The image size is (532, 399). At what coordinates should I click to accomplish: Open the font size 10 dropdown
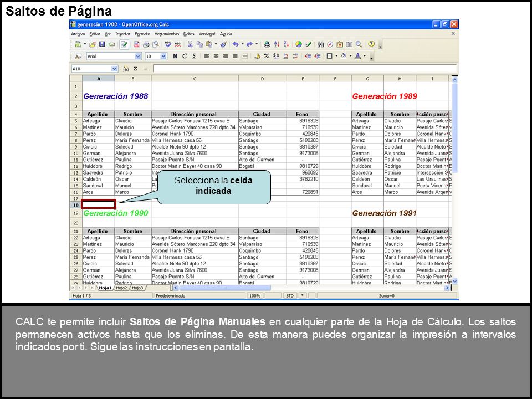(163, 57)
